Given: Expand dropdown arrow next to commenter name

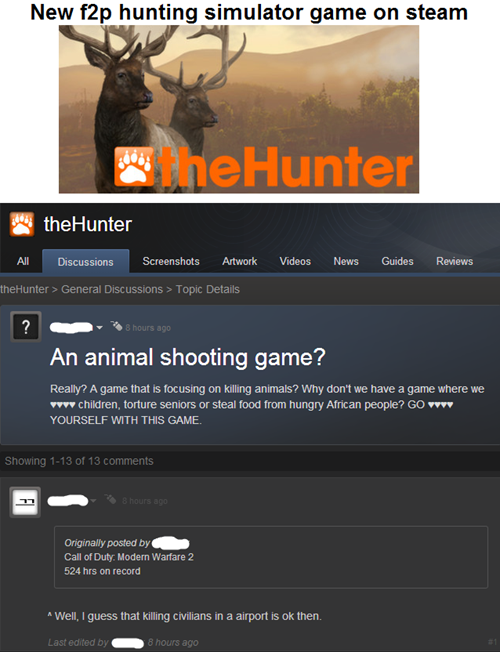Looking at the screenshot, I should pos(93,501).
